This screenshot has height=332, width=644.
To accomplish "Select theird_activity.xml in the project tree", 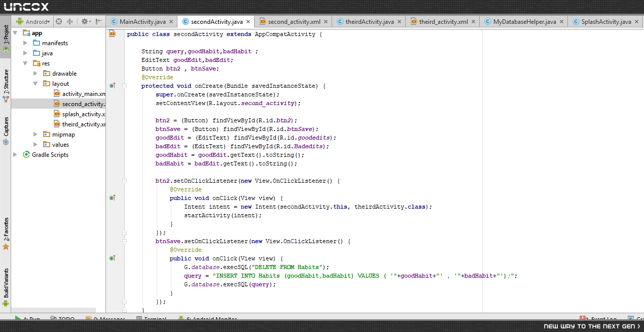I will (x=80, y=124).
